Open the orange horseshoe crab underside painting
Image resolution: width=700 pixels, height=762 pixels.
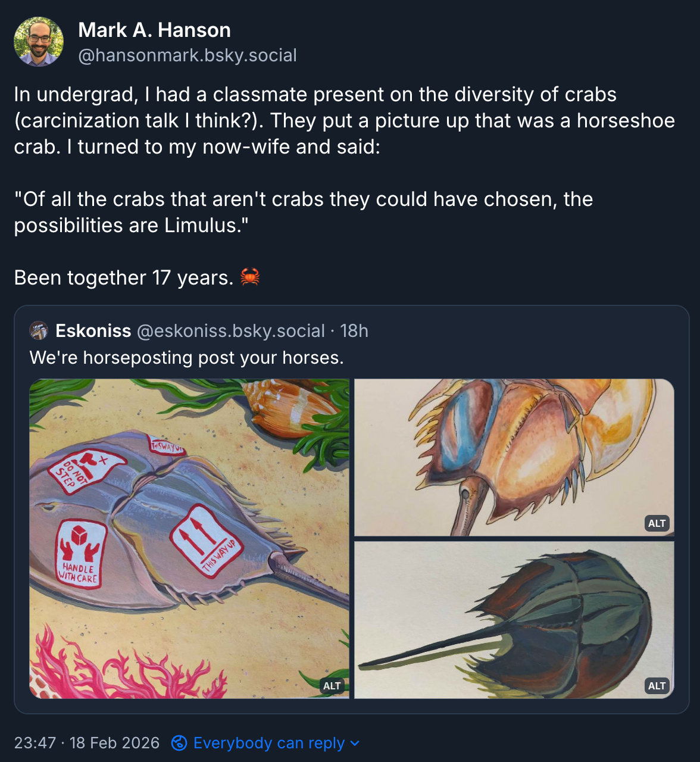click(x=514, y=457)
